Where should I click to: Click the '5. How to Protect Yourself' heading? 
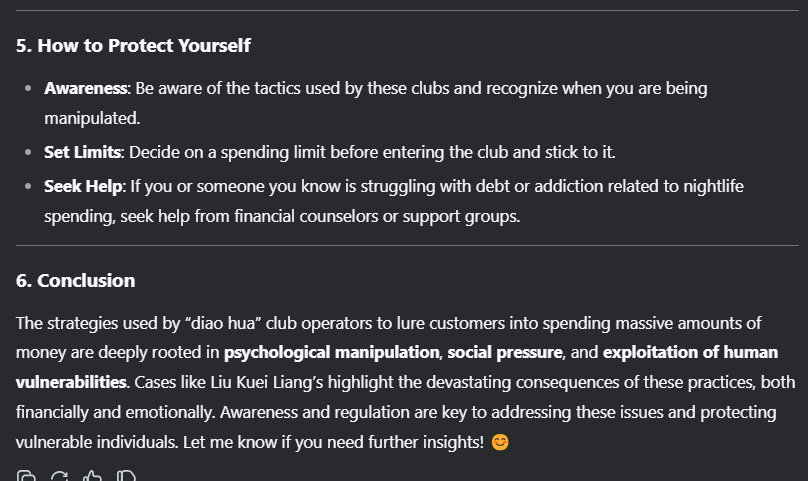point(133,45)
